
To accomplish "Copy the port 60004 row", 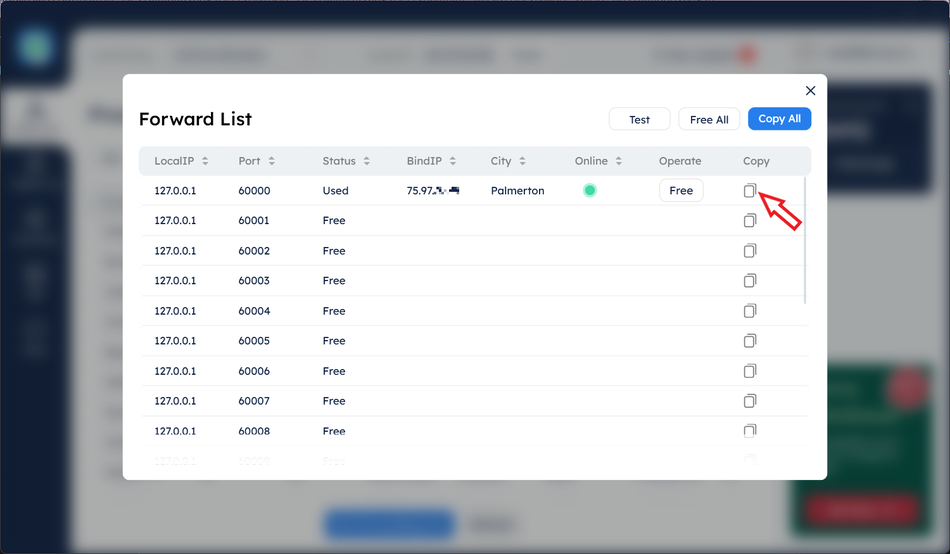I will pos(749,311).
